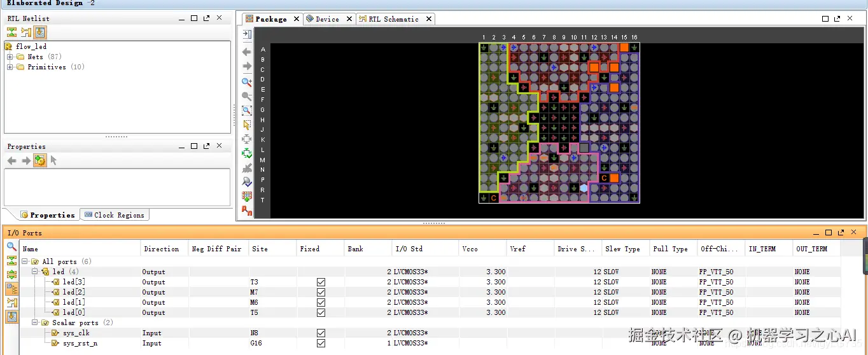This screenshot has width=868, height=355.
Task: Run DRC check icon in Package toolbar
Action: coord(247,182)
